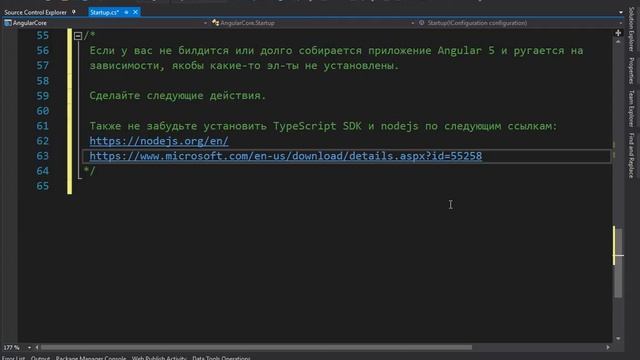
Task: Open the AngularCore.Startup type dropdown
Action: pos(413,23)
